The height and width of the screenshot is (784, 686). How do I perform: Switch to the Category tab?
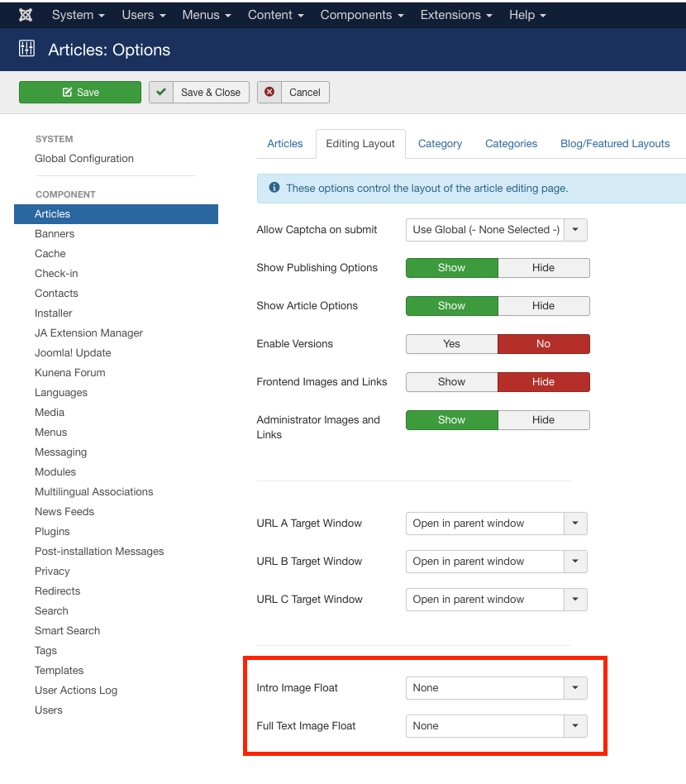coord(440,144)
